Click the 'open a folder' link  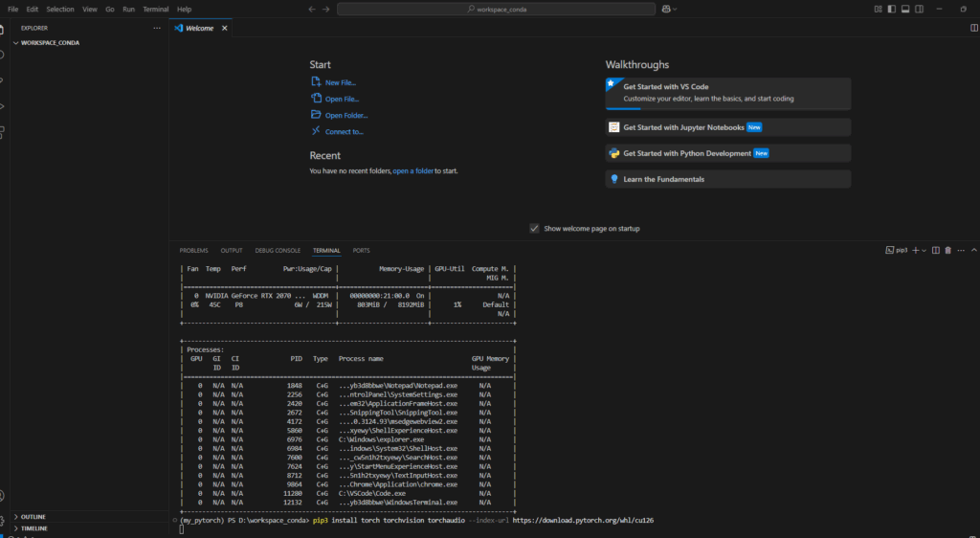pos(412,170)
